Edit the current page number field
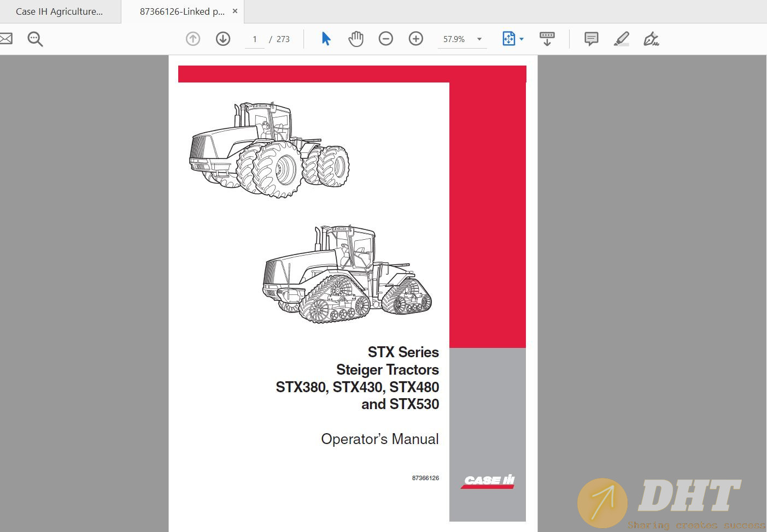Image resolution: width=767 pixels, height=532 pixels. [x=255, y=39]
